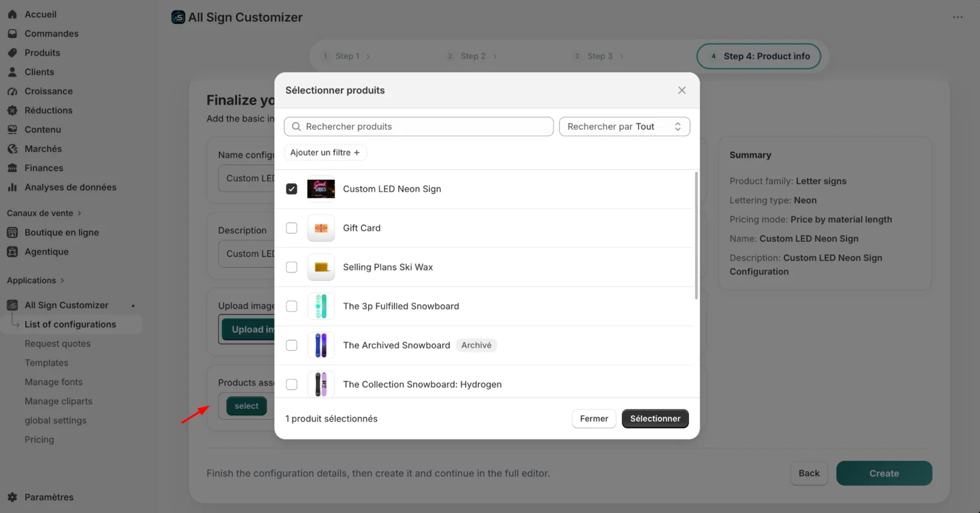Open the Gift Card product thumbnail
980x513 pixels.
click(x=321, y=228)
